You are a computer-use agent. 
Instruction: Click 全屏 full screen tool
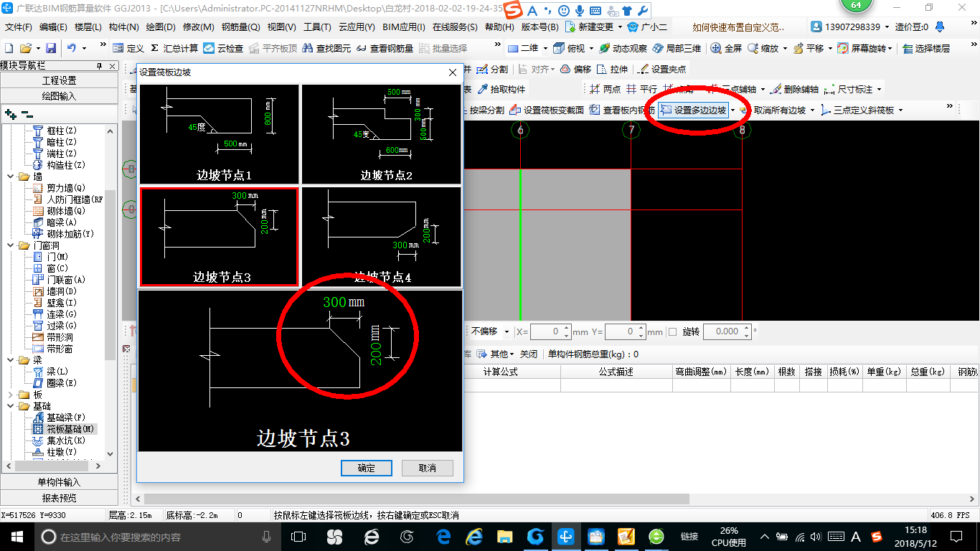(726, 48)
